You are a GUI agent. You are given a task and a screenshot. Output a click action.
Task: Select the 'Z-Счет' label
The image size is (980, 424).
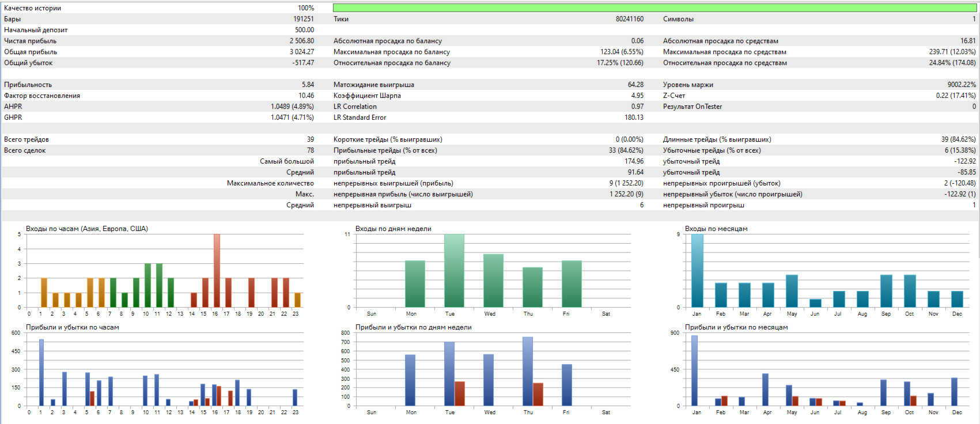tap(674, 96)
